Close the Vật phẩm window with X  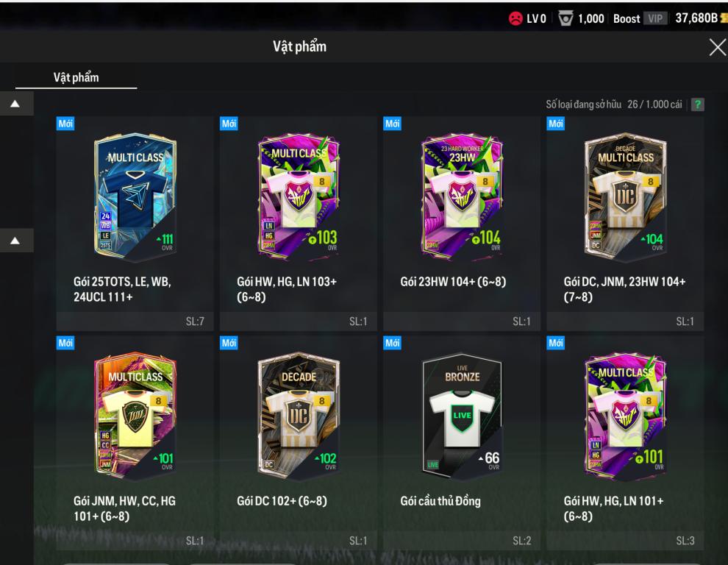(x=718, y=47)
